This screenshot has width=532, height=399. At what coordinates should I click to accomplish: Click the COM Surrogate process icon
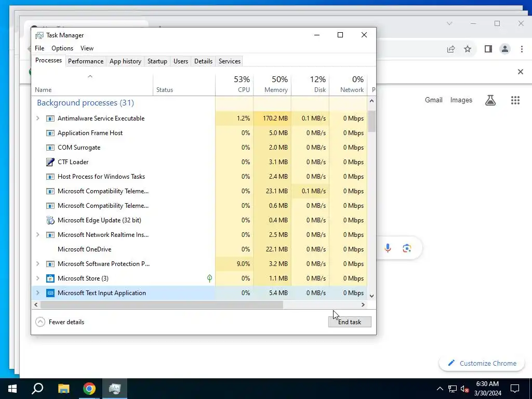[50, 148]
